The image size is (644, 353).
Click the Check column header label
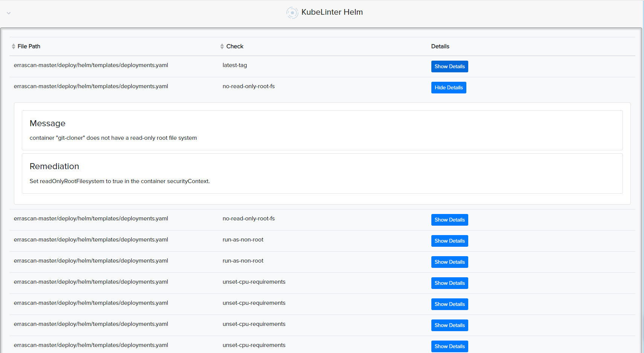235,46
